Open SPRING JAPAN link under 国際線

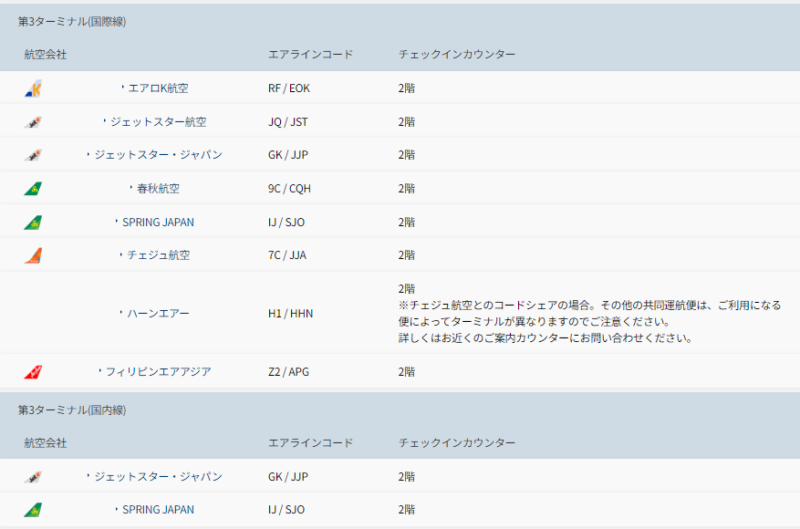click(158, 222)
